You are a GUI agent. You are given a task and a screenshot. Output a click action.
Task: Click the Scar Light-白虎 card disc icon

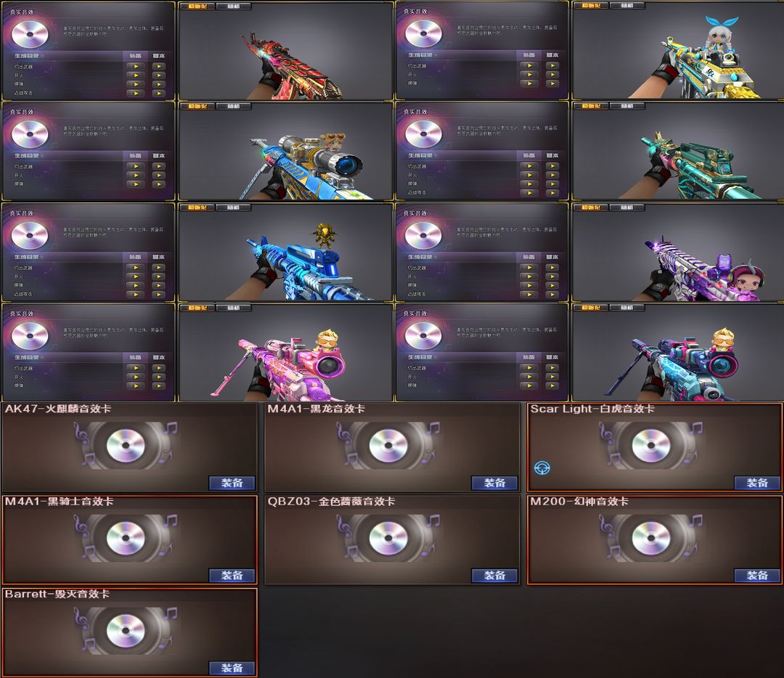tap(651, 445)
